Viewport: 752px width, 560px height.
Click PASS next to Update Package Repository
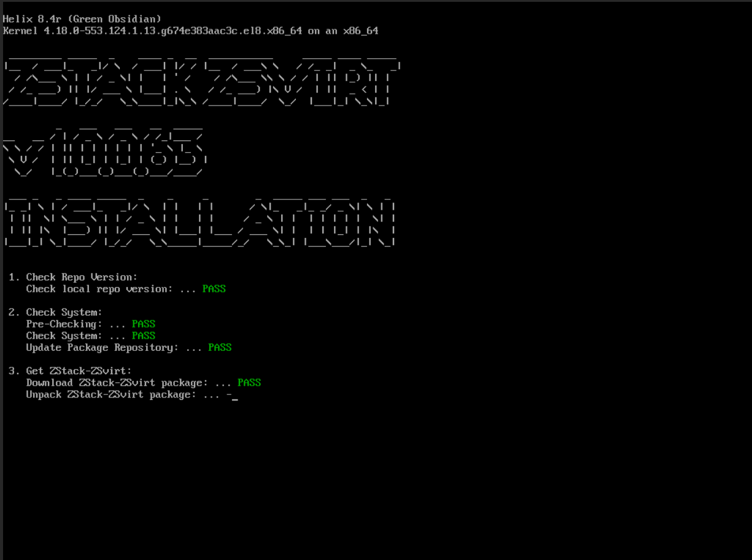click(x=220, y=347)
